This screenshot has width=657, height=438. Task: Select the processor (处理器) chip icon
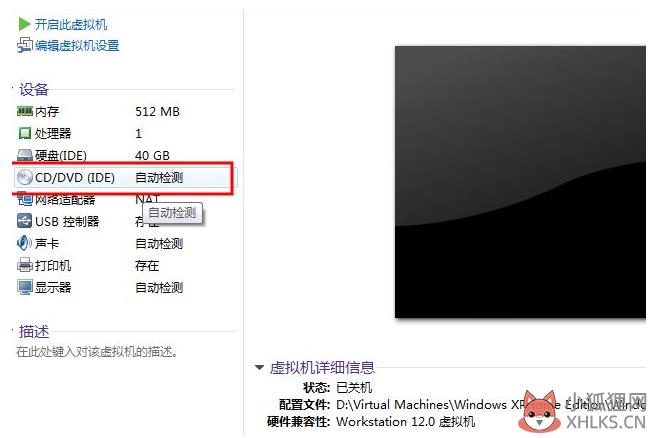coord(25,133)
